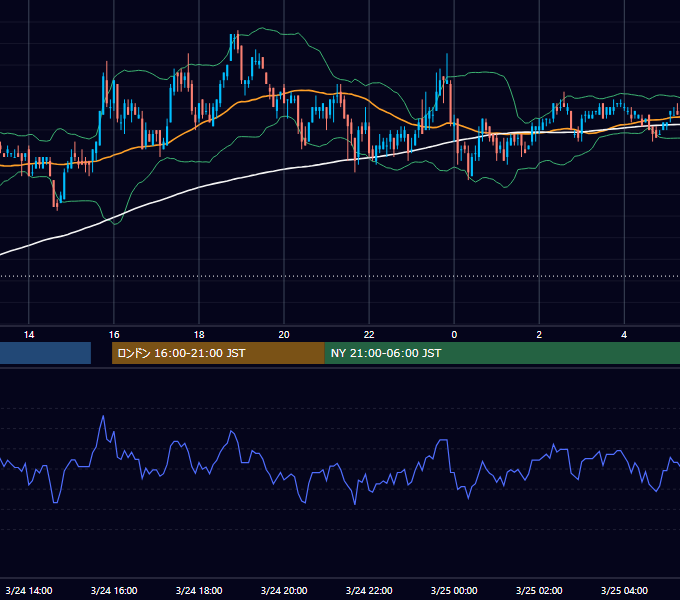Click the blue session bar before London
Viewport: 680px width, 600px height.
(46, 353)
